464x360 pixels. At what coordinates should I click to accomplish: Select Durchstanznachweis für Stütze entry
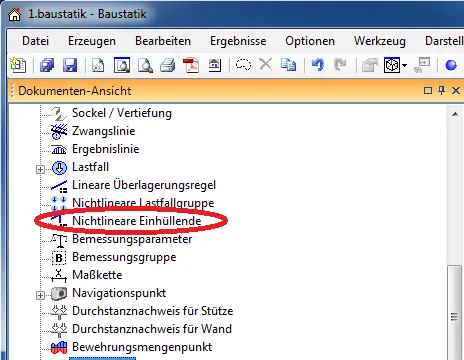point(152,311)
